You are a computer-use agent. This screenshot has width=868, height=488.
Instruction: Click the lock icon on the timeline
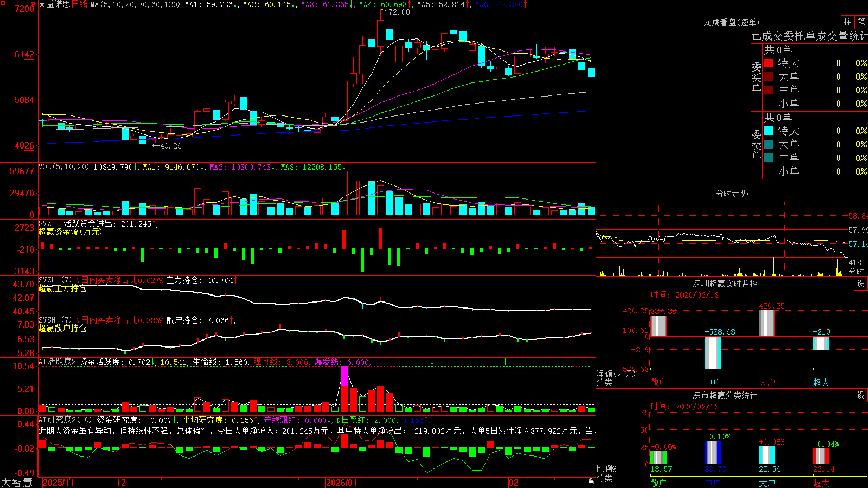click(x=591, y=481)
